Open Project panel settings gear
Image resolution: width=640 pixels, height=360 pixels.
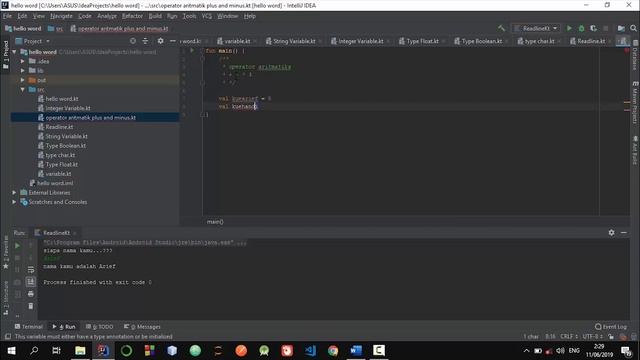(x=160, y=41)
